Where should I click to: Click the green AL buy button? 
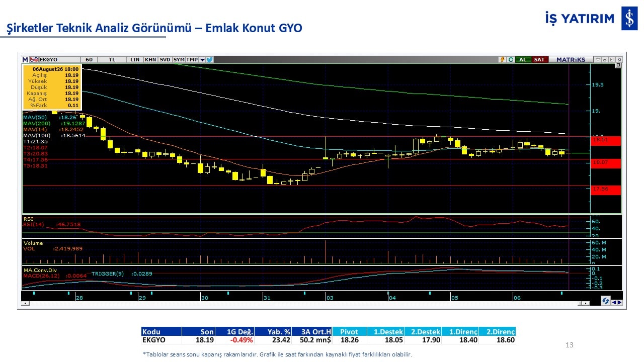click(523, 59)
